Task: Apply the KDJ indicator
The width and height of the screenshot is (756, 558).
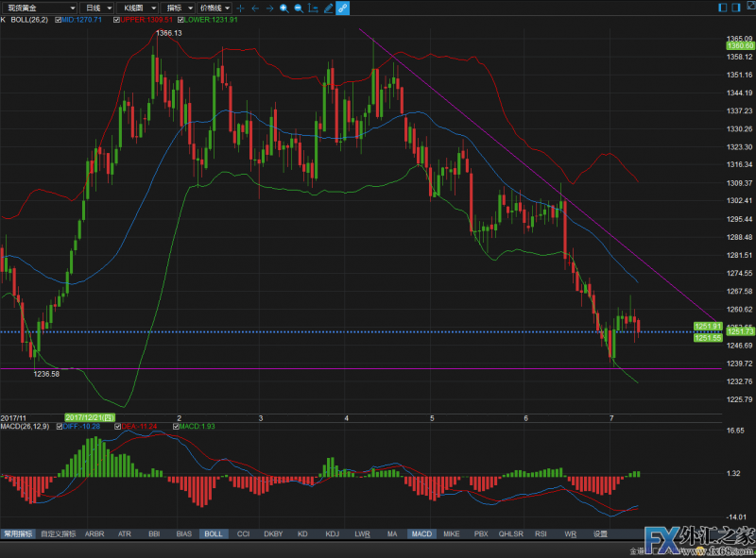Action: point(332,533)
